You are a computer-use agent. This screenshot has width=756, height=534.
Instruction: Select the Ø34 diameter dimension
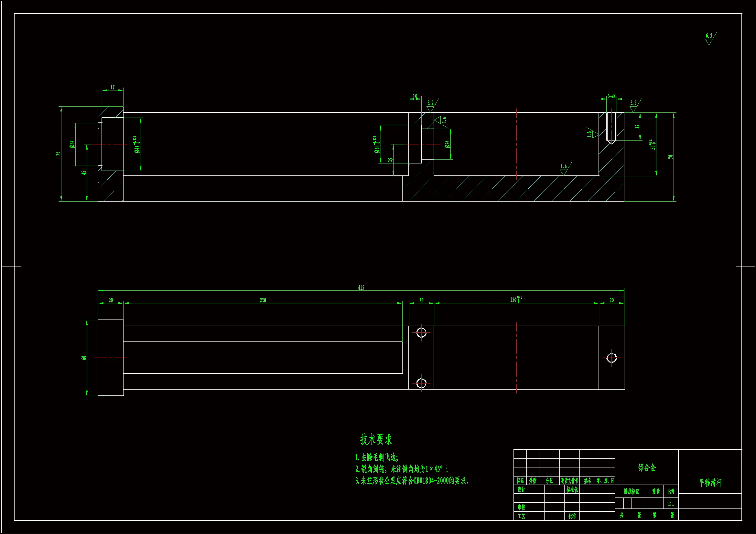tap(72, 144)
